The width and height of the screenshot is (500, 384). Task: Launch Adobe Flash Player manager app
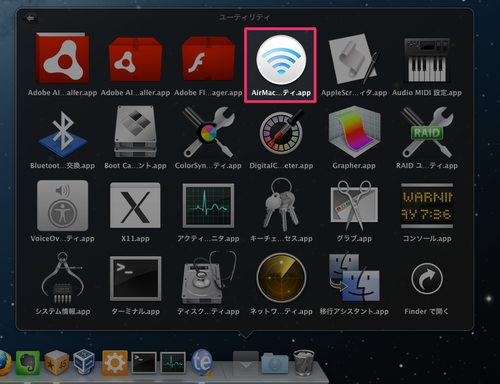coord(208,58)
